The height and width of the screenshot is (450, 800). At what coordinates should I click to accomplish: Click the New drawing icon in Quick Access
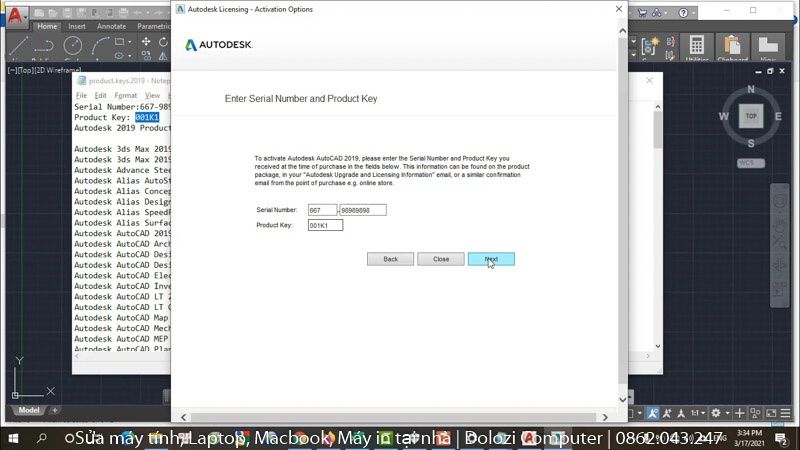(x=39, y=12)
